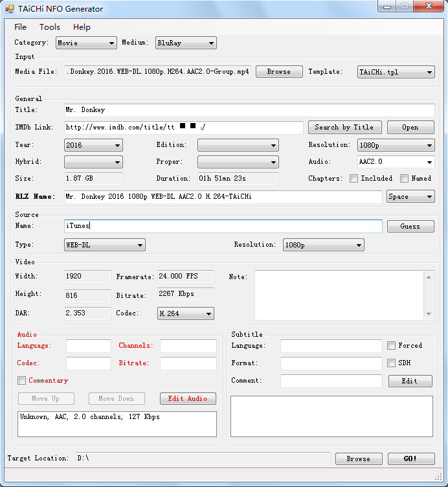Expand the Proper dropdown
The image size is (448, 487).
[238, 162]
